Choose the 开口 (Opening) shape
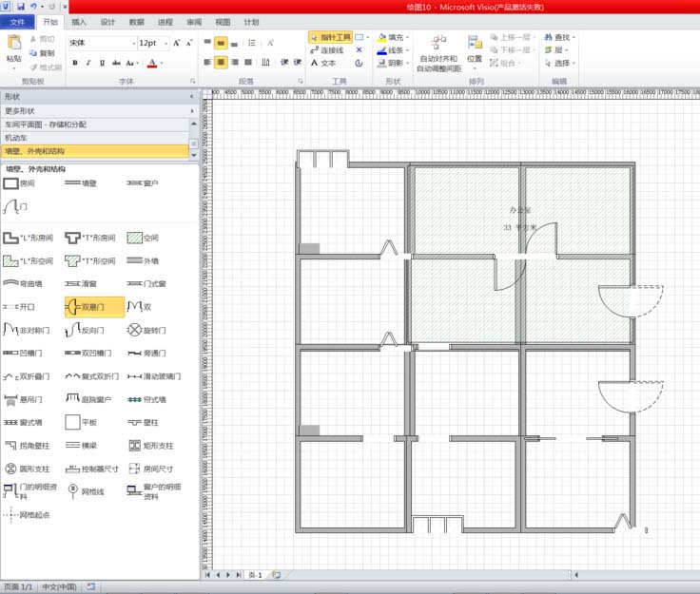Viewport: 700px width, 594px height. pyautogui.click(x=19, y=307)
